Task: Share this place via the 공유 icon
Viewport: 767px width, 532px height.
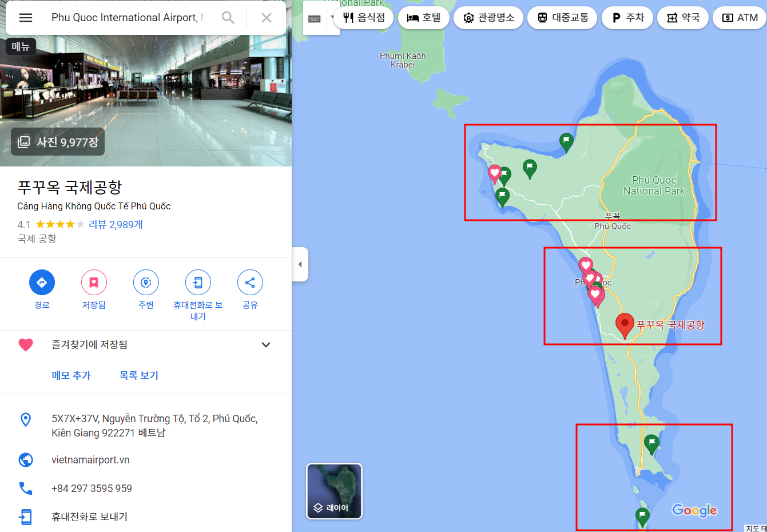Action: pyautogui.click(x=250, y=282)
